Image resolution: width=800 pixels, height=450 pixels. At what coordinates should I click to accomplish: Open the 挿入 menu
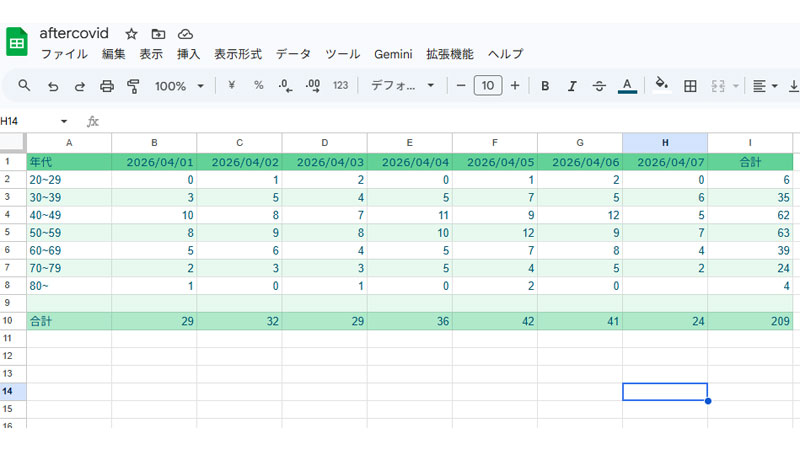point(188,54)
